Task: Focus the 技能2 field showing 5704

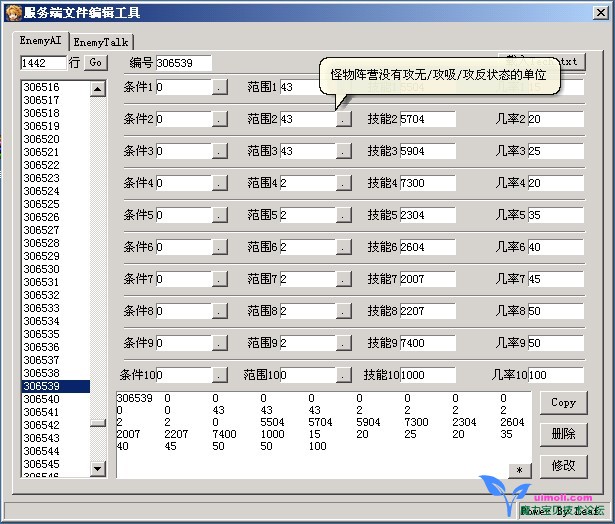Action: [427, 120]
